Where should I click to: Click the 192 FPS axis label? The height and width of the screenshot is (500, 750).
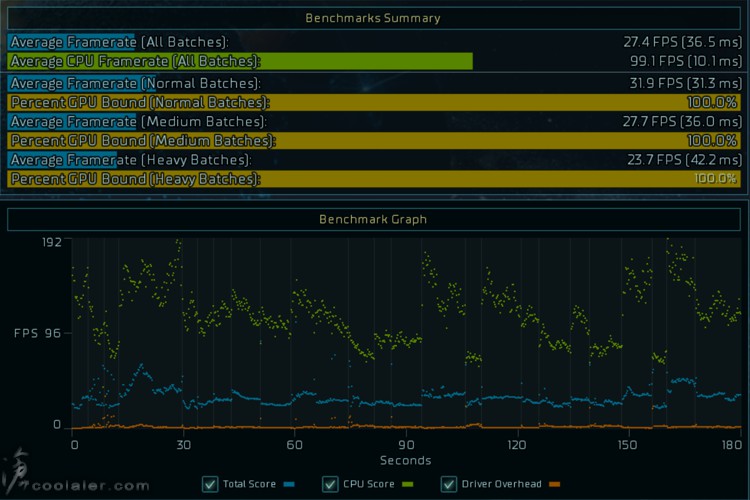coord(52,242)
